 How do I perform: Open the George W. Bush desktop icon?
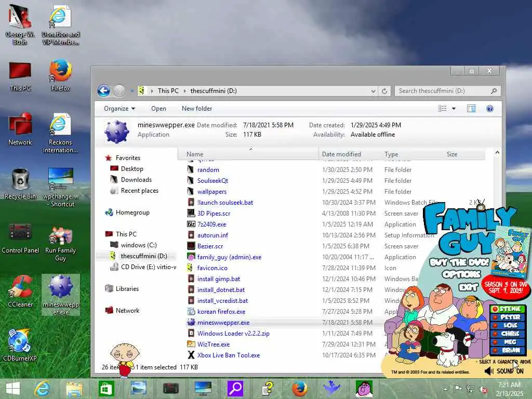point(20,25)
